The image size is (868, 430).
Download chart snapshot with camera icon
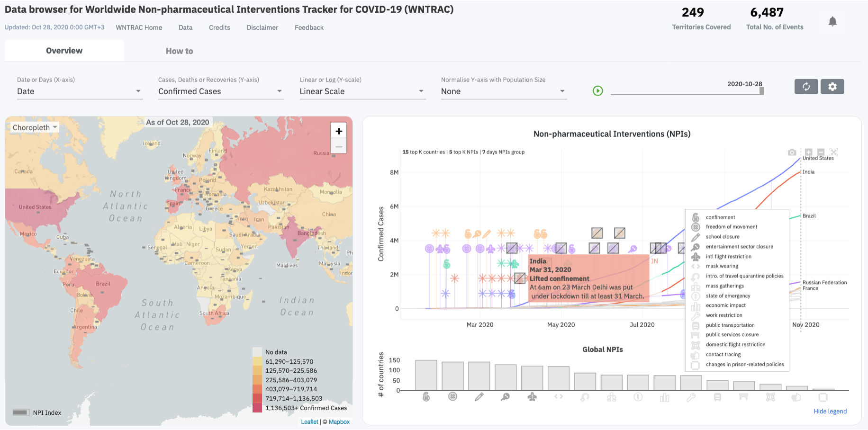coord(792,152)
